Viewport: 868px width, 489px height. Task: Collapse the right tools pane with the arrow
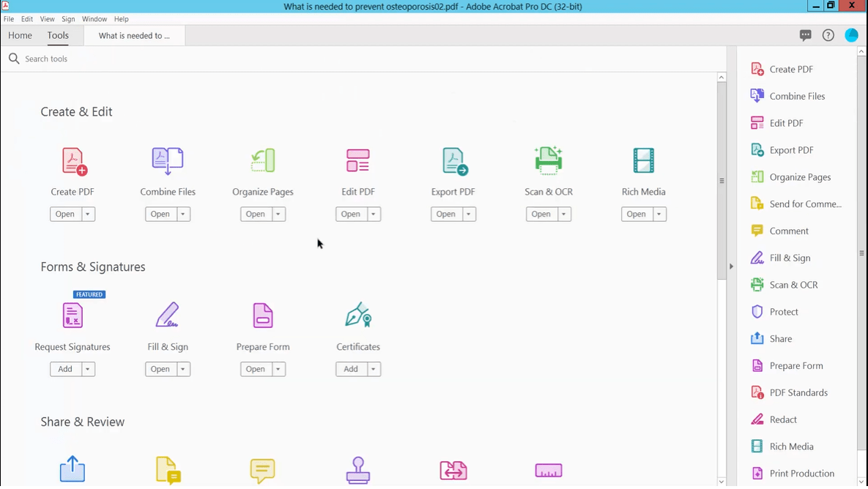(x=731, y=266)
